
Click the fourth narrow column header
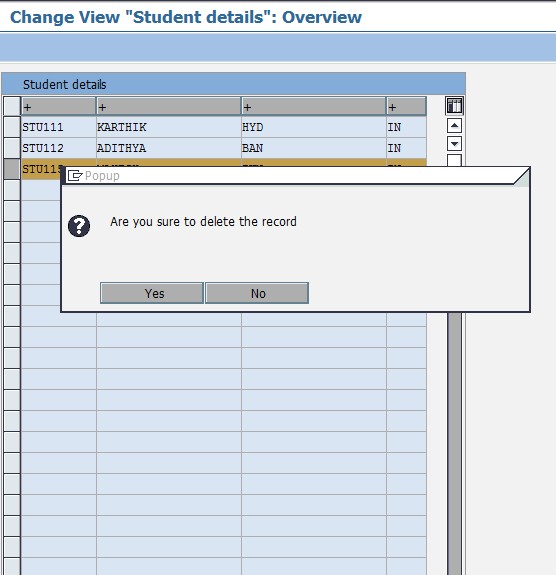(406, 106)
